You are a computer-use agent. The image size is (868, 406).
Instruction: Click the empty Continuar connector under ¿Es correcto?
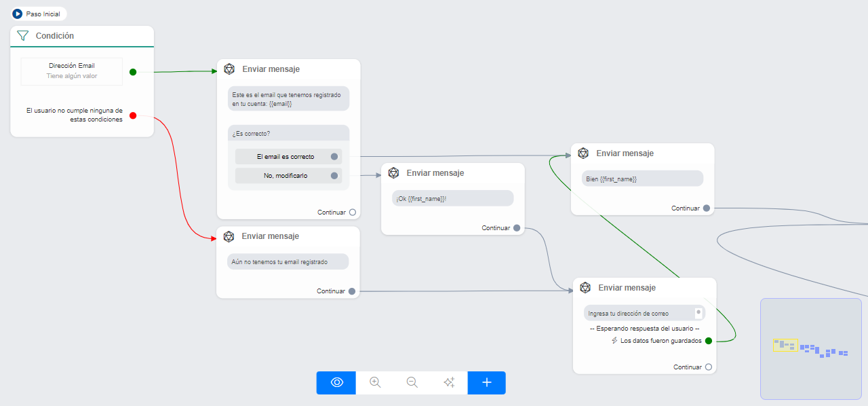[x=352, y=213]
